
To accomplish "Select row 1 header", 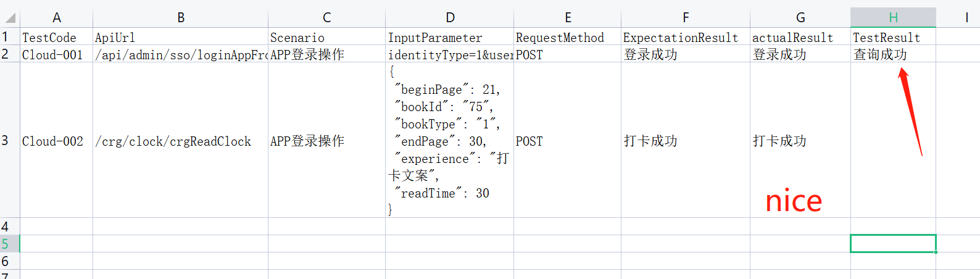I will 10,36.
